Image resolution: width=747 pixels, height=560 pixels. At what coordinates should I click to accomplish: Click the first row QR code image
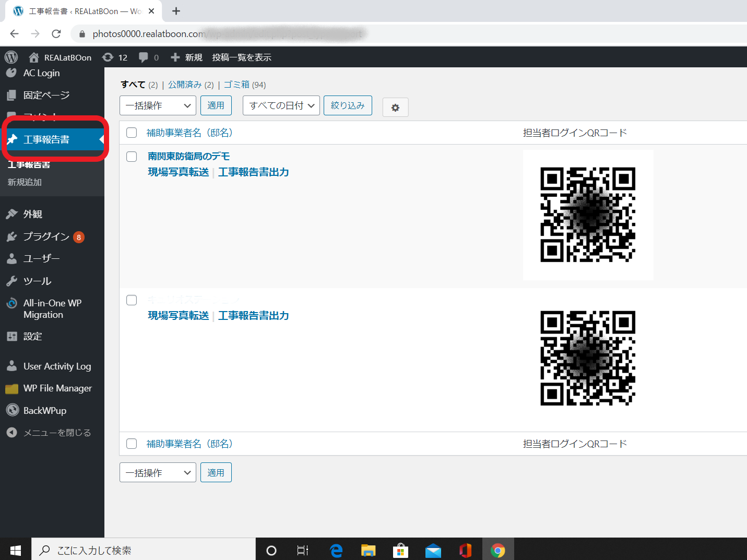pos(588,215)
